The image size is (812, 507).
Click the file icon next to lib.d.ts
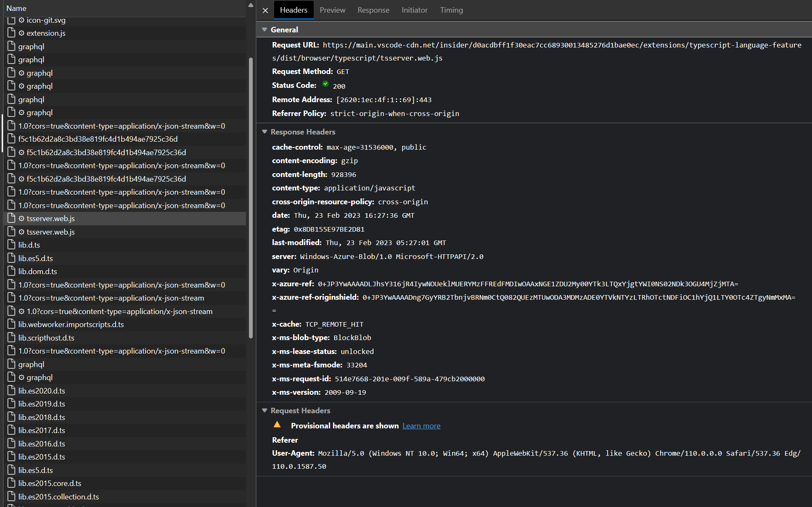click(11, 245)
